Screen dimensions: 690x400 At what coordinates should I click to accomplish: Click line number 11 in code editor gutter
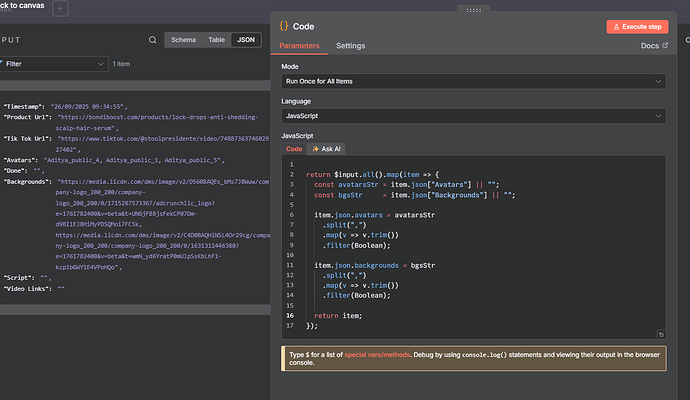coord(290,265)
